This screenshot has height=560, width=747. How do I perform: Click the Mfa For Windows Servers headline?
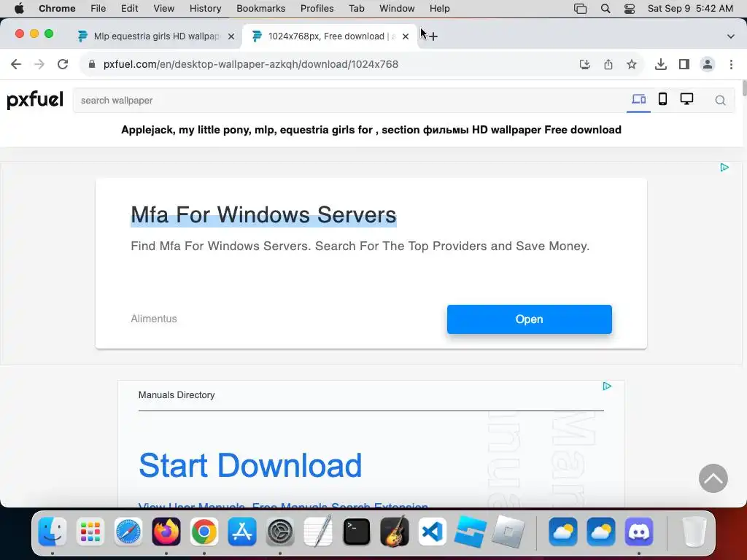click(263, 215)
